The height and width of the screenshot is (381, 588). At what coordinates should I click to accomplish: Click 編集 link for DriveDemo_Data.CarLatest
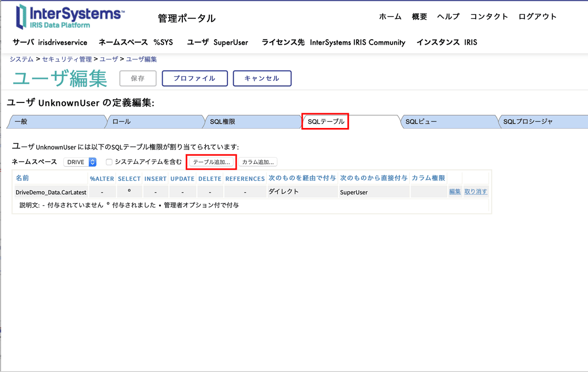tap(455, 192)
